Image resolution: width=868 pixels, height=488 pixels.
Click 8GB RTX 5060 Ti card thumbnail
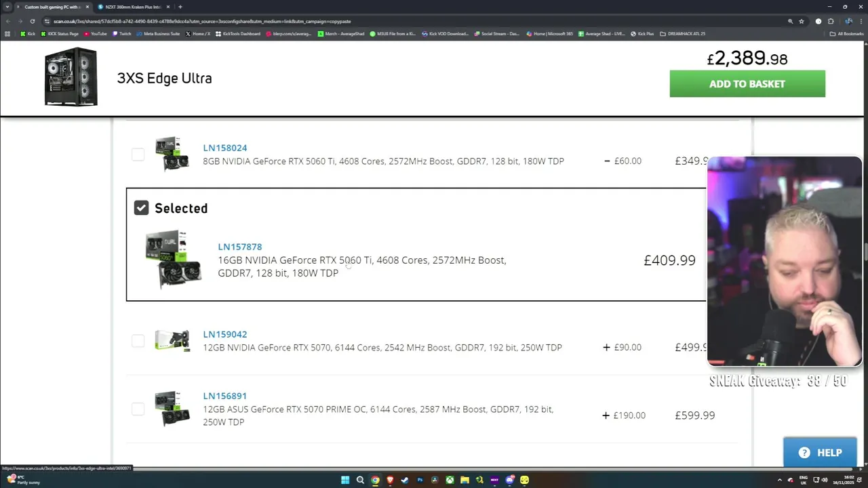click(x=172, y=154)
